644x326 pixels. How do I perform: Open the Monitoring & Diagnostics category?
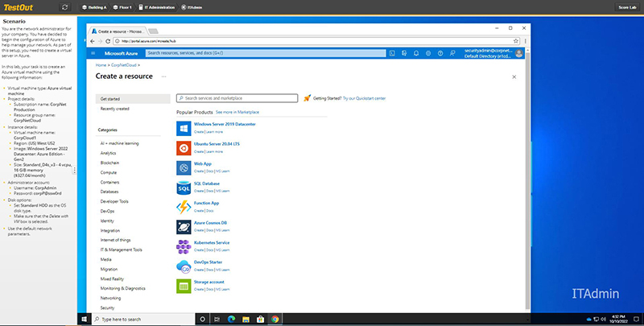[123, 289]
